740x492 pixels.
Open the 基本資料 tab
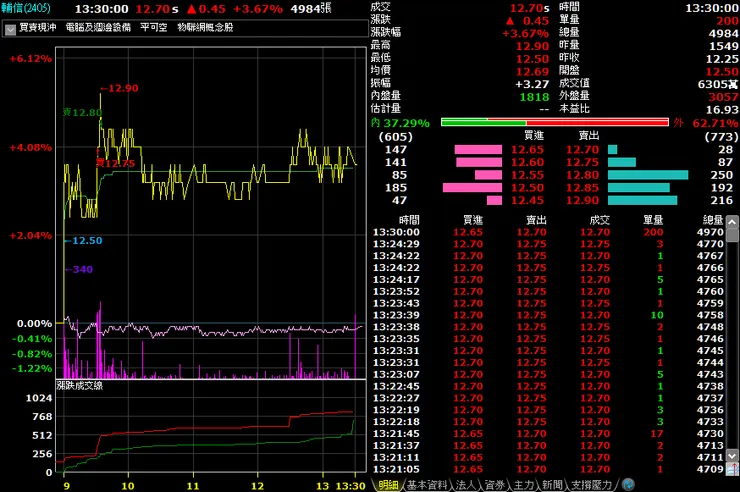point(427,485)
